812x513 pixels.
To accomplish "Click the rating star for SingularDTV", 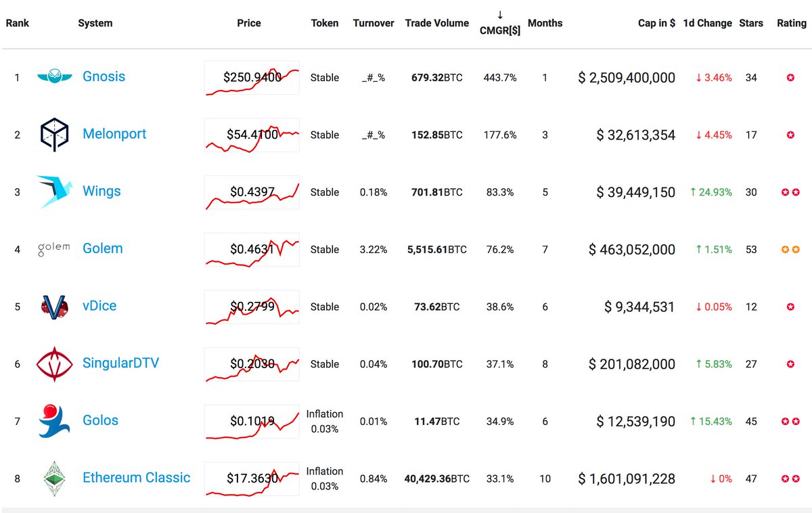I will [x=790, y=364].
